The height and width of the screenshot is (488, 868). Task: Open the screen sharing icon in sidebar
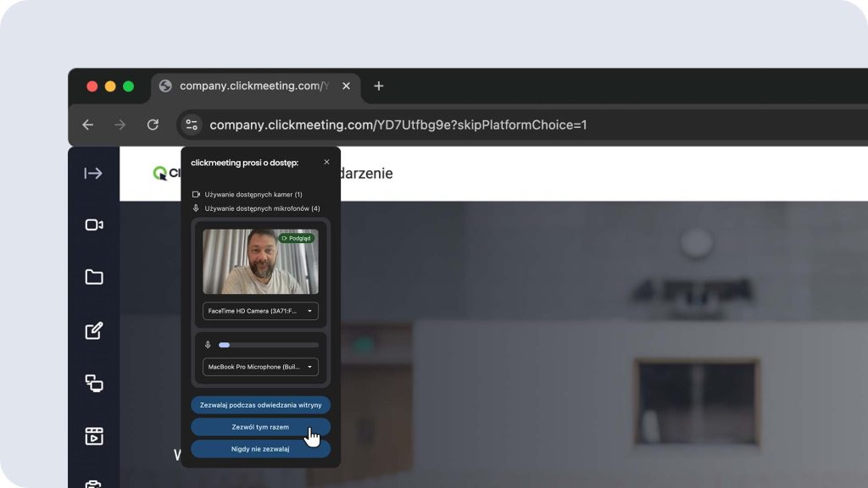click(x=94, y=383)
